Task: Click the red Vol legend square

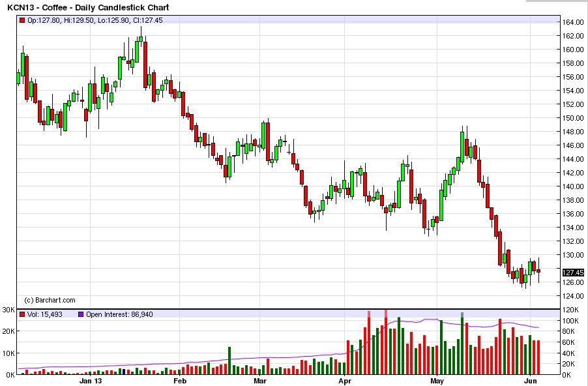Action: click(x=22, y=314)
